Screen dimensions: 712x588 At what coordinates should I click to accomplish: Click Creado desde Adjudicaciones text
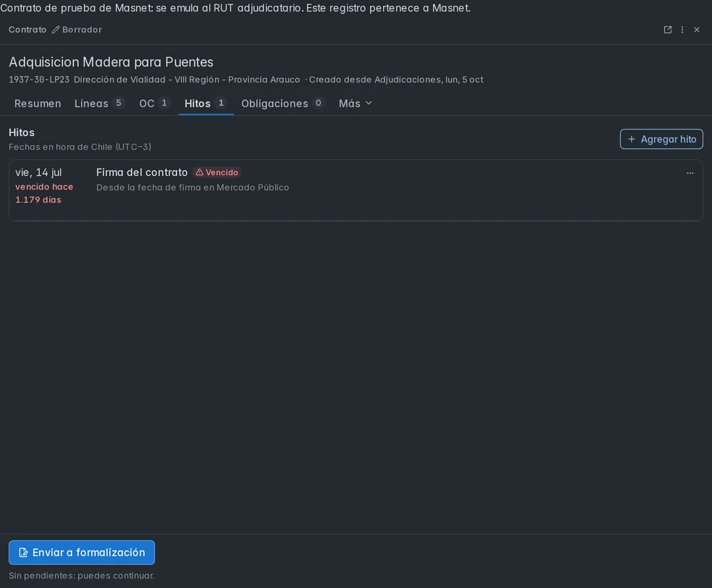(396, 80)
